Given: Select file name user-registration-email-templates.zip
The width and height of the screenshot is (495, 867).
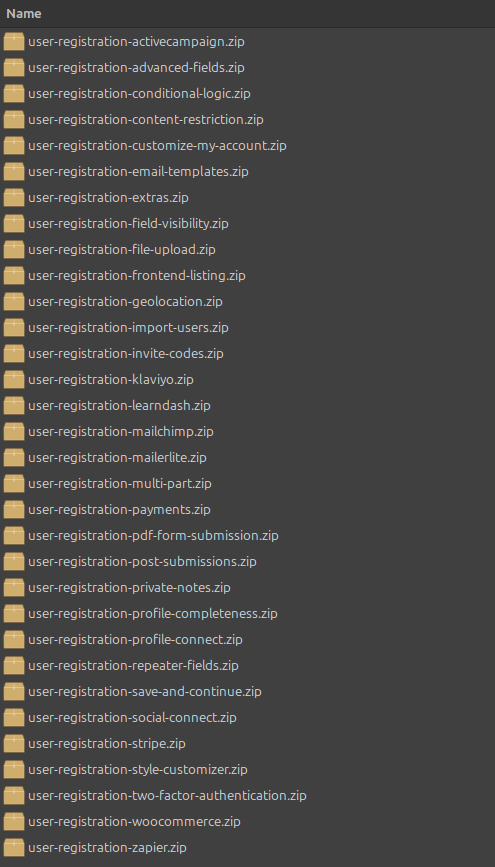Looking at the screenshot, I should click(x=138, y=171).
